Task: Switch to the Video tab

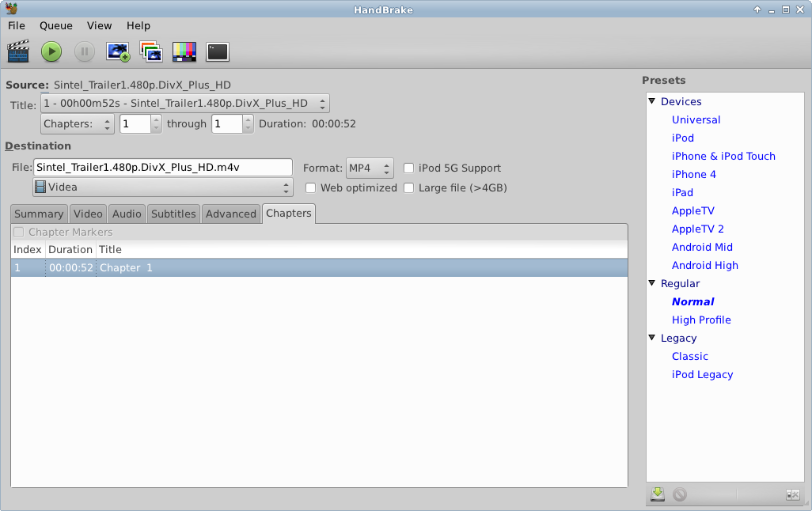Action: point(88,214)
